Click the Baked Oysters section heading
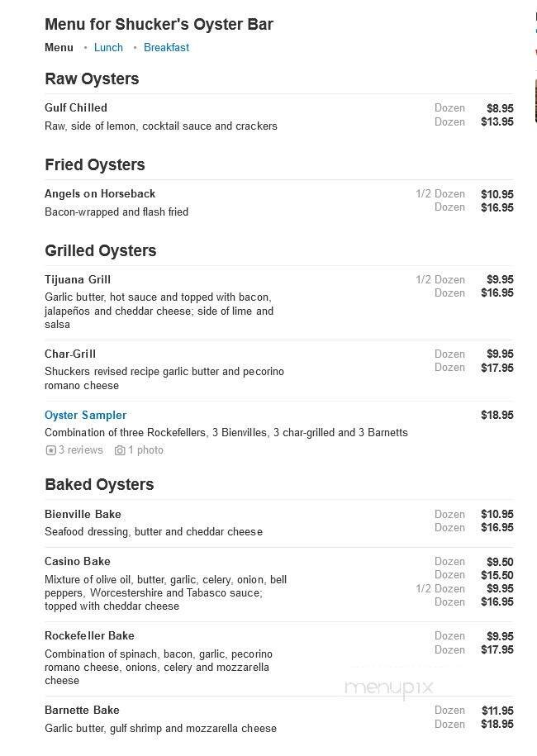 (98, 485)
